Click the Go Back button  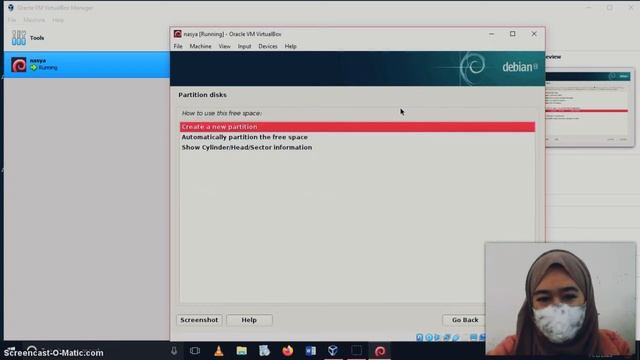464,320
